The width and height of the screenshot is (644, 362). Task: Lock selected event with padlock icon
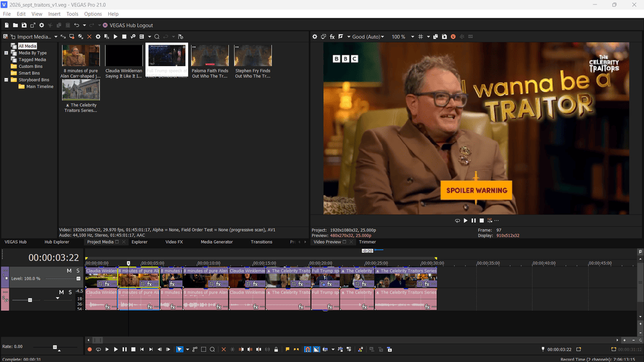pos(276,349)
